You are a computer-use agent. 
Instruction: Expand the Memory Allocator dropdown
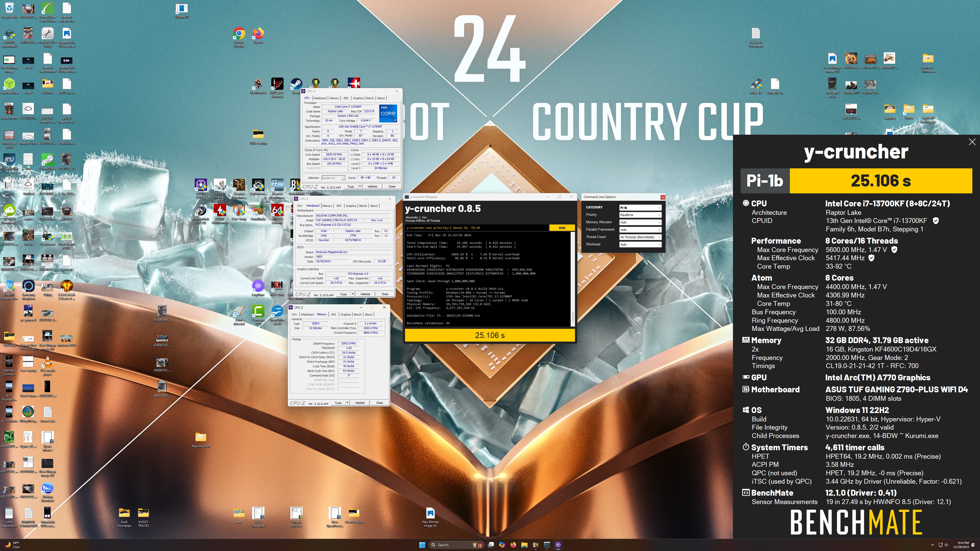pos(641,222)
